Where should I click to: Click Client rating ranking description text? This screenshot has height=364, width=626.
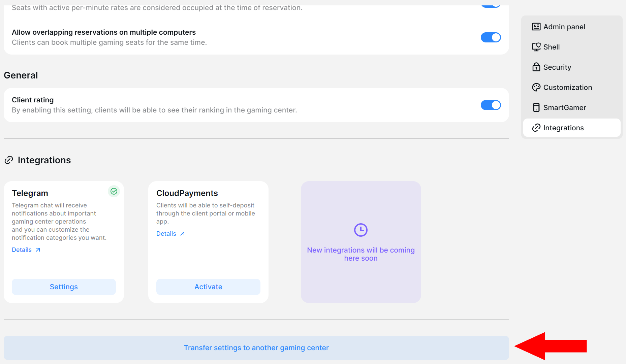154,110
